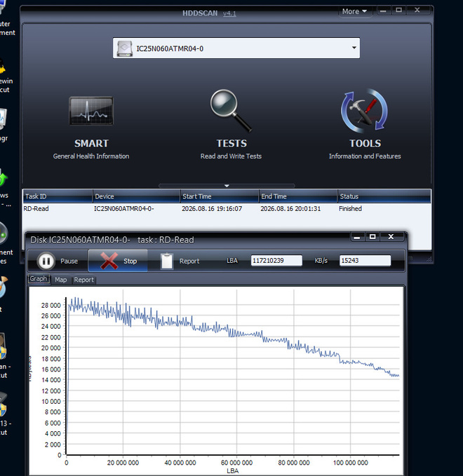Switch to the Map tab
The width and height of the screenshot is (463, 476).
61,280
